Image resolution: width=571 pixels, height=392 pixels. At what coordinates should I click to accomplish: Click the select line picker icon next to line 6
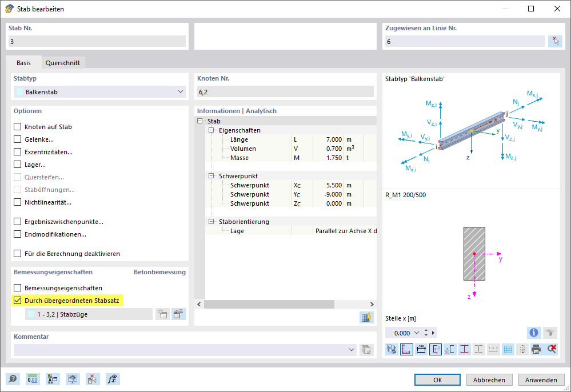(556, 42)
